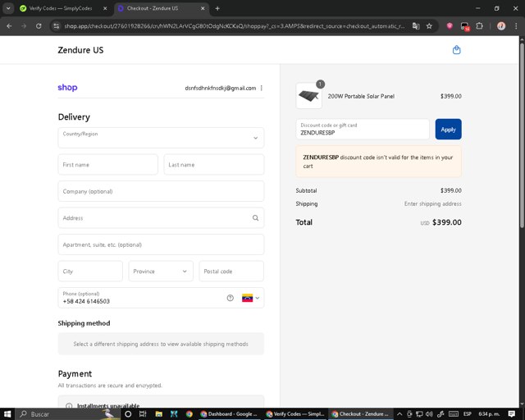The image size is (525, 420).
Task: Click the discount code input field
Action: pyautogui.click(x=363, y=130)
